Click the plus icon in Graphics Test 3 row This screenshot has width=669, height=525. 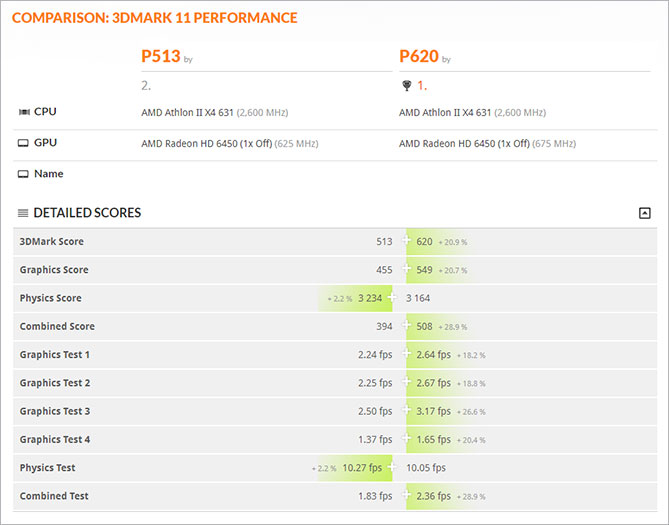pos(406,410)
